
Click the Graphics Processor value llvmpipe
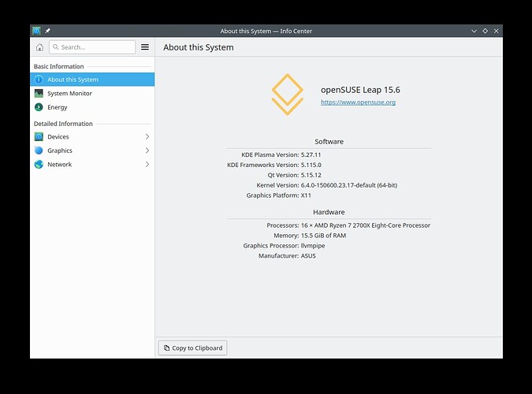point(313,246)
